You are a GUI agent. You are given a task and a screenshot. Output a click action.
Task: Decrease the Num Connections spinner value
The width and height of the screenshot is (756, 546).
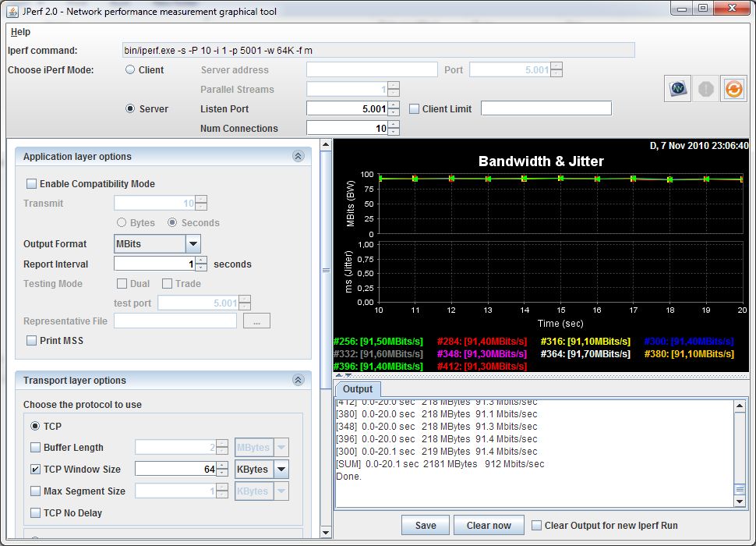pyautogui.click(x=394, y=132)
